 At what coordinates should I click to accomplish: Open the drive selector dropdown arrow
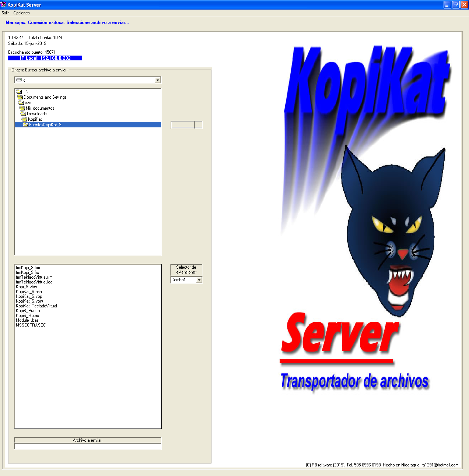click(158, 80)
